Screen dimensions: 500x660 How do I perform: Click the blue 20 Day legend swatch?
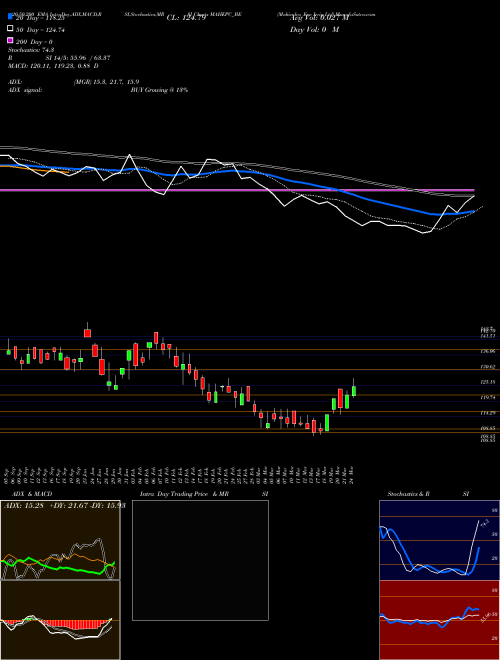point(10,17)
